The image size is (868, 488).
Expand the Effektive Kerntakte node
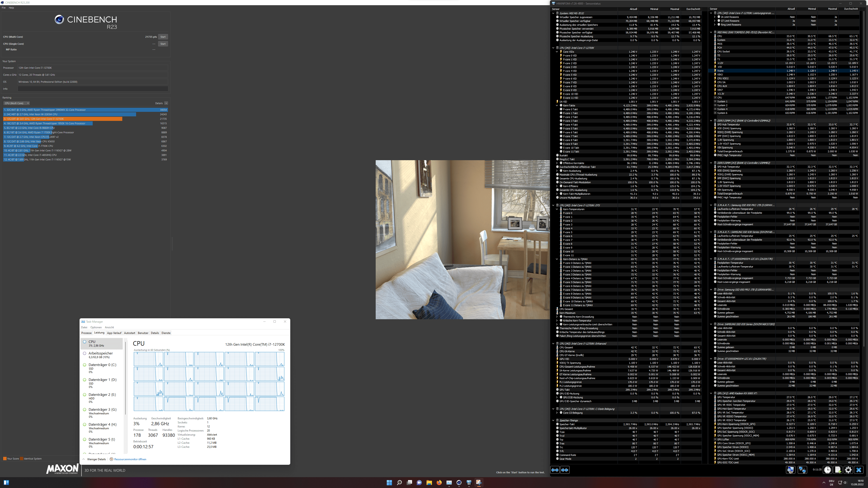click(x=557, y=163)
